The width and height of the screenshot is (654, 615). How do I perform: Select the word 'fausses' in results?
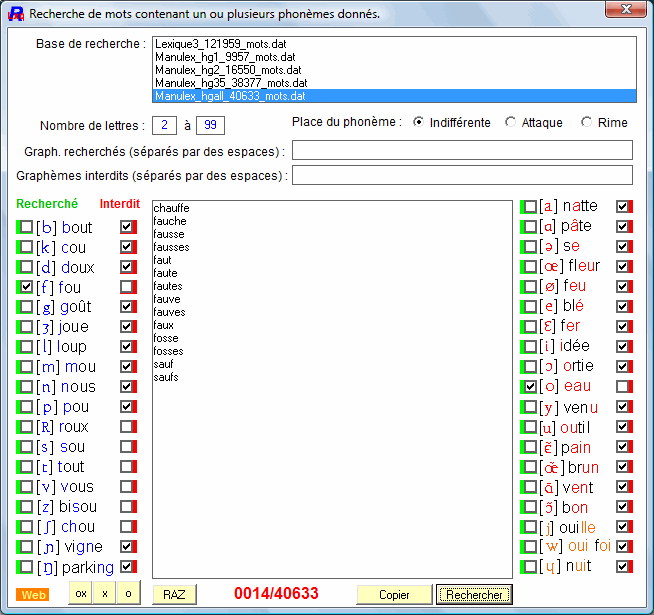pyautogui.click(x=171, y=247)
